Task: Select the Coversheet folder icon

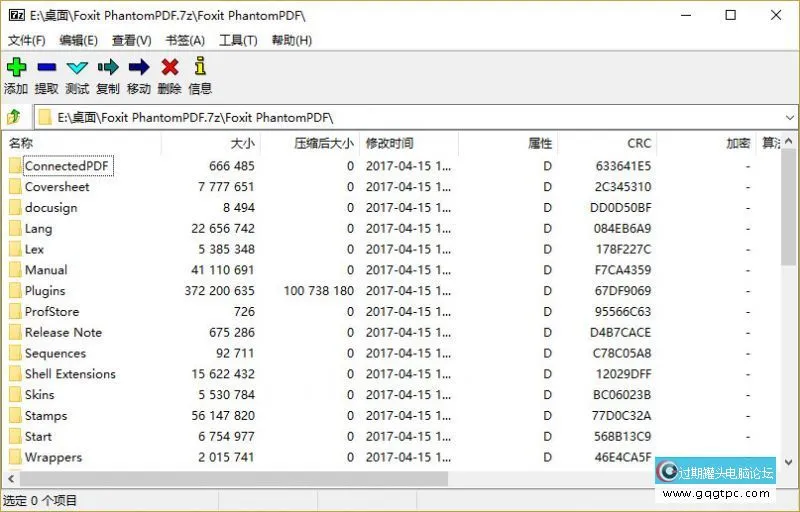Action: [x=15, y=187]
